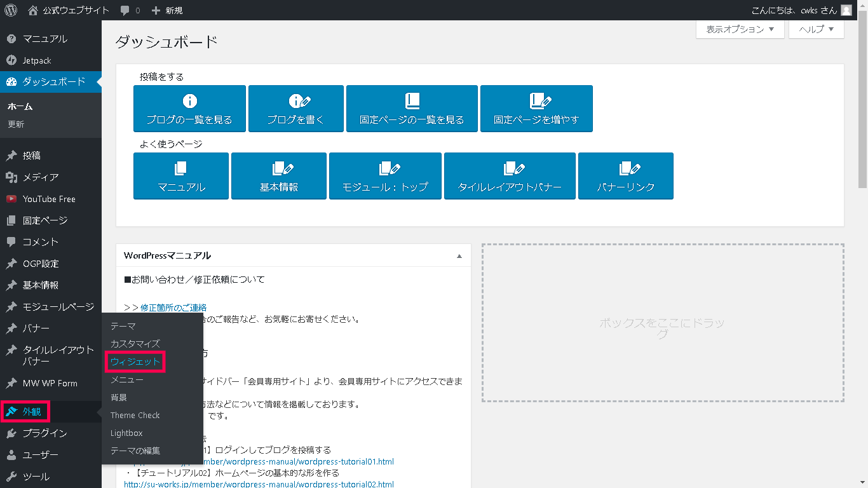Expand the 表示オプション dropdown

click(740, 29)
